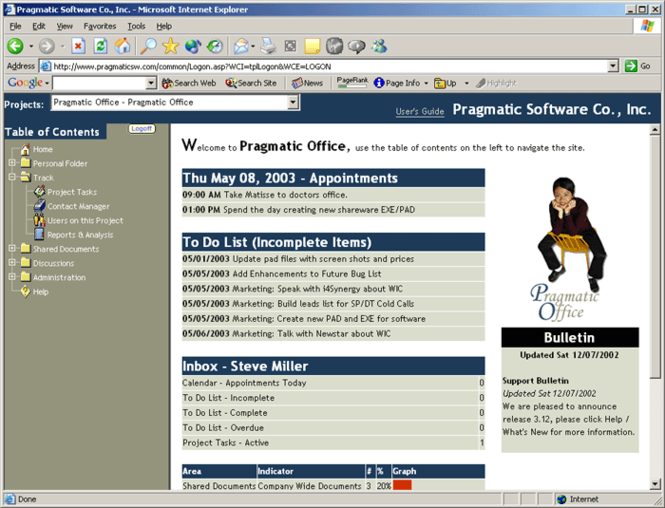Open the Back button history dropdown arrow
This screenshot has width=665, height=508.
(31, 46)
